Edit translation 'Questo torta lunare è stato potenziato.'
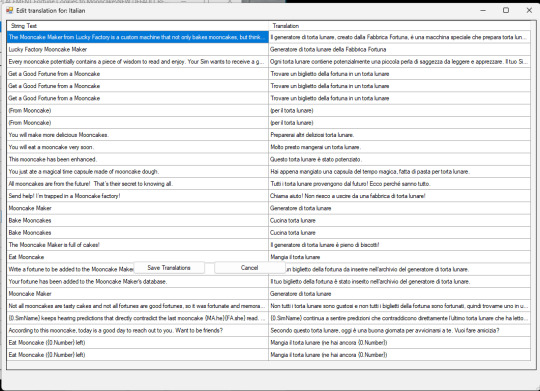Screen dimensions: 540x391 pos(399,159)
